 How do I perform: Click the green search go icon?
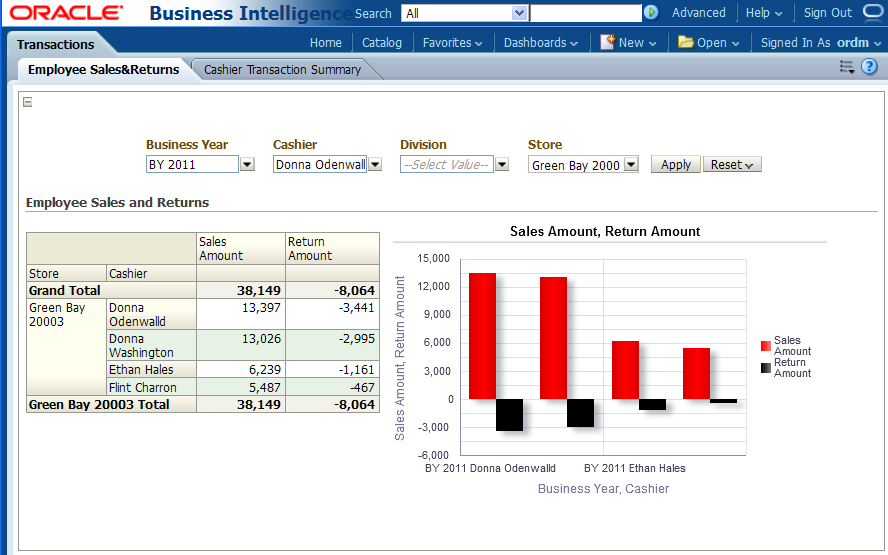651,13
